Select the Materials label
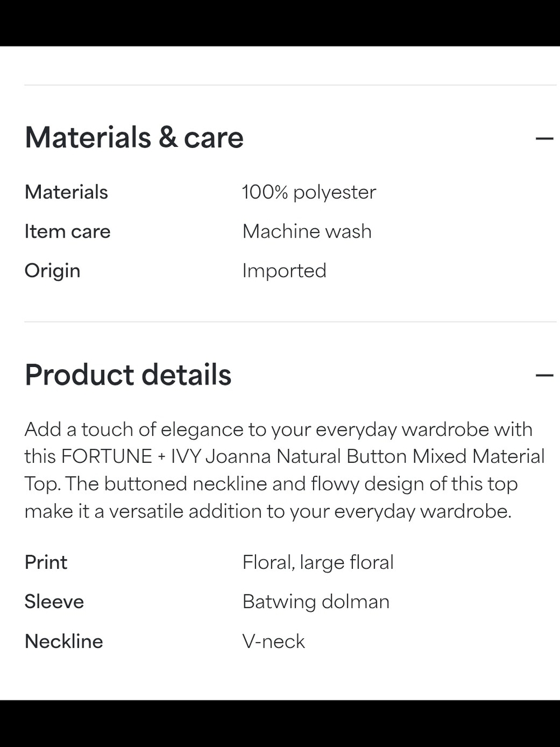Image resolution: width=560 pixels, height=747 pixels. (x=66, y=192)
